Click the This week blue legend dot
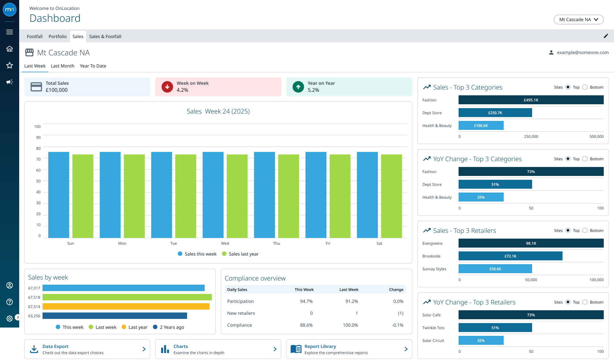Viewport: 614px width, 364px height. click(x=58, y=327)
